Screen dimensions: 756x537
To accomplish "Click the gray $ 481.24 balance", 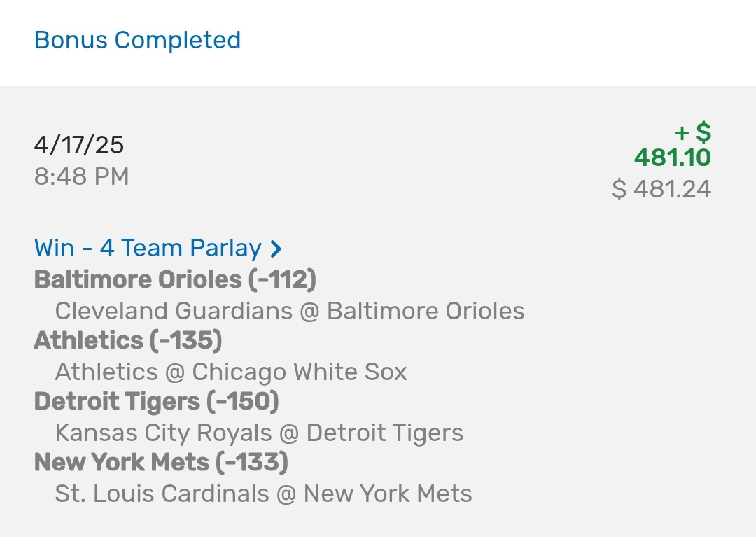I will tap(661, 189).
